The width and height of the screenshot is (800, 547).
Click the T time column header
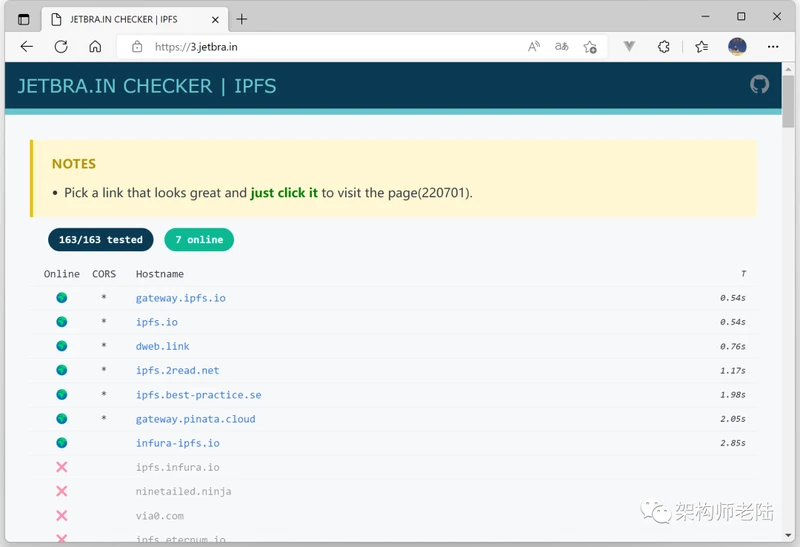pos(743,274)
